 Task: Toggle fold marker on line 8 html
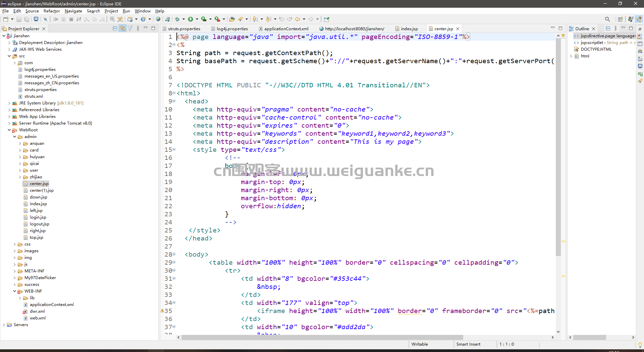174,93
